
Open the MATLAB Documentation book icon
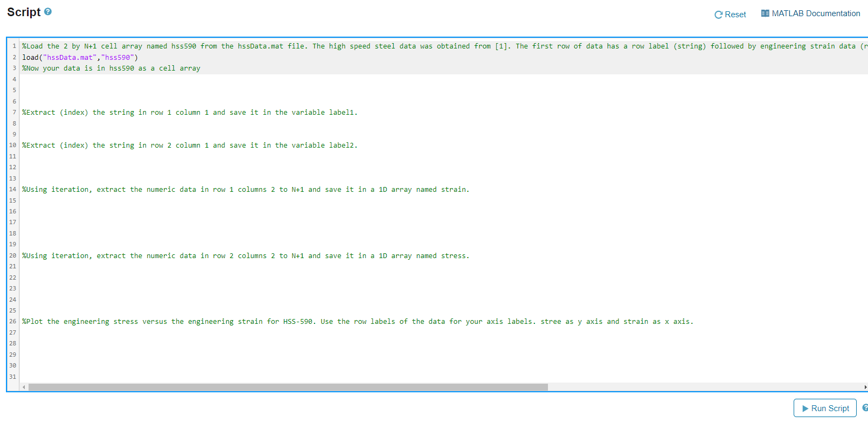(x=765, y=13)
